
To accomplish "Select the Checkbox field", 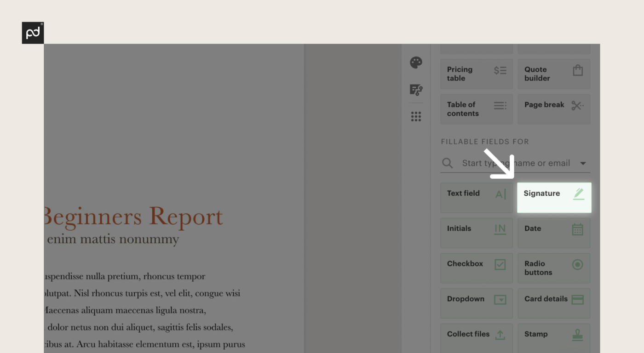I will point(477,268).
